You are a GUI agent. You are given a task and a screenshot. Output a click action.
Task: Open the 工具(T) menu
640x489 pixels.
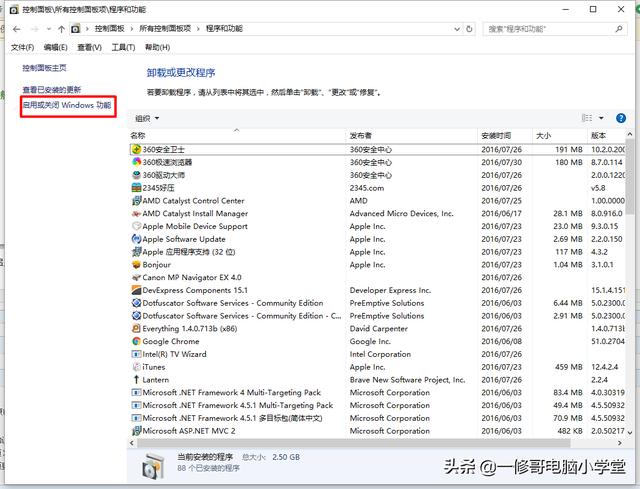pos(123,47)
